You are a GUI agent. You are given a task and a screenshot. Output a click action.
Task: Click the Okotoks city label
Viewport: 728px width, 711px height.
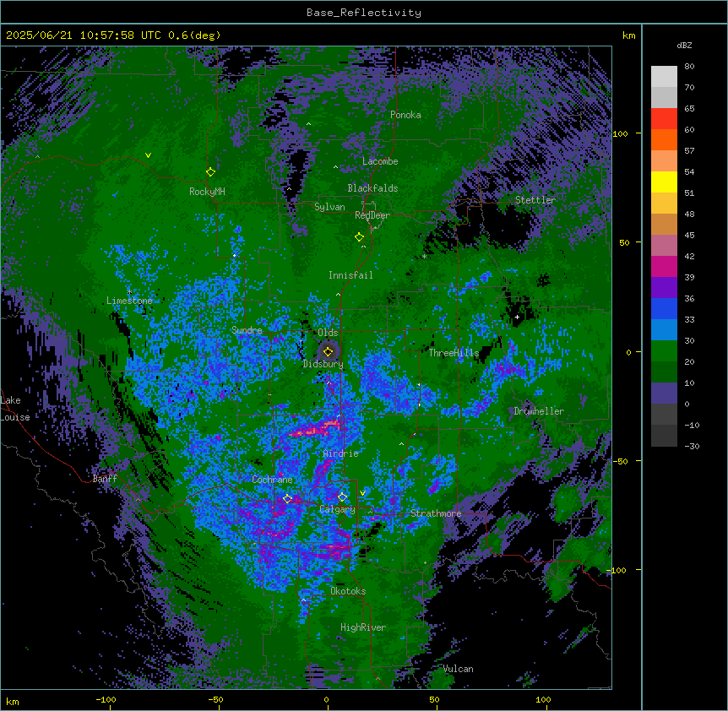(x=348, y=591)
